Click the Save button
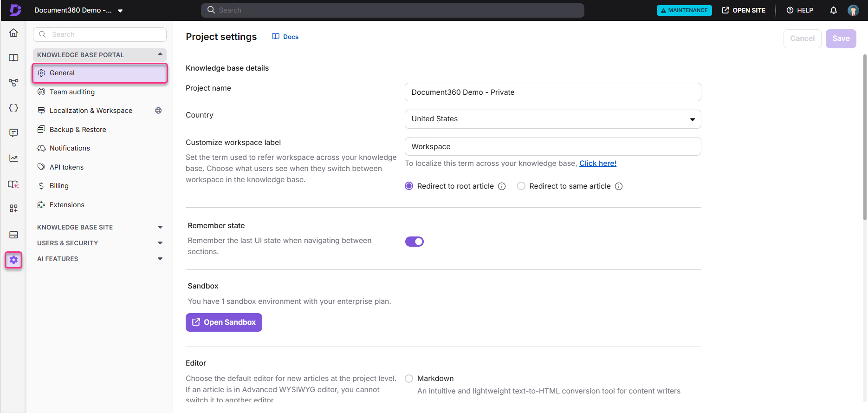This screenshot has height=413, width=868. coord(841,39)
